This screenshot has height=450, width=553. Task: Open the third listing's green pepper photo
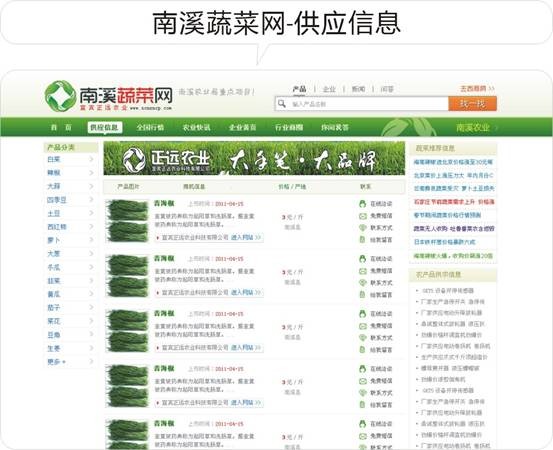coord(127,331)
